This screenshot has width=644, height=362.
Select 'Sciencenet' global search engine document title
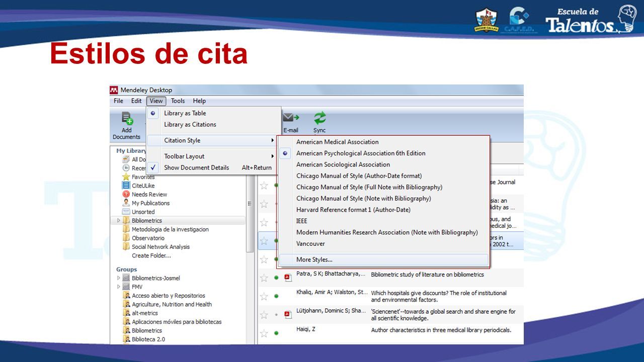(443, 315)
